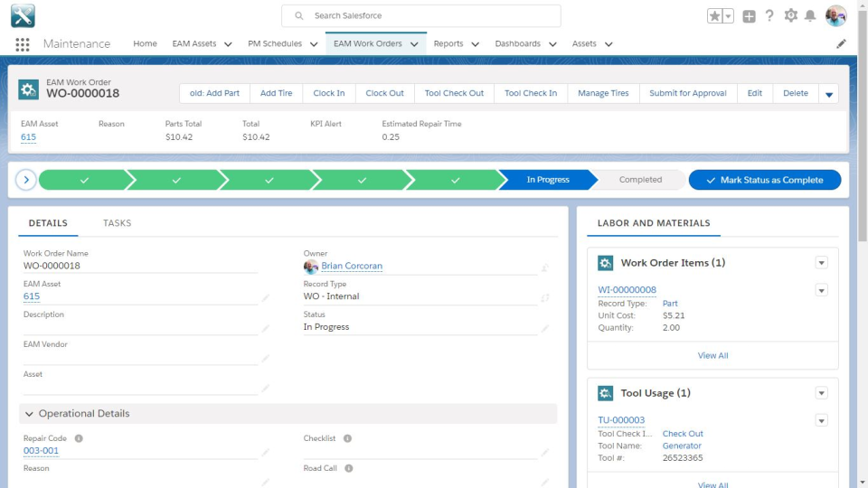Open the WI-00000008 work item link
The height and width of the screenshot is (488, 868).
click(627, 290)
